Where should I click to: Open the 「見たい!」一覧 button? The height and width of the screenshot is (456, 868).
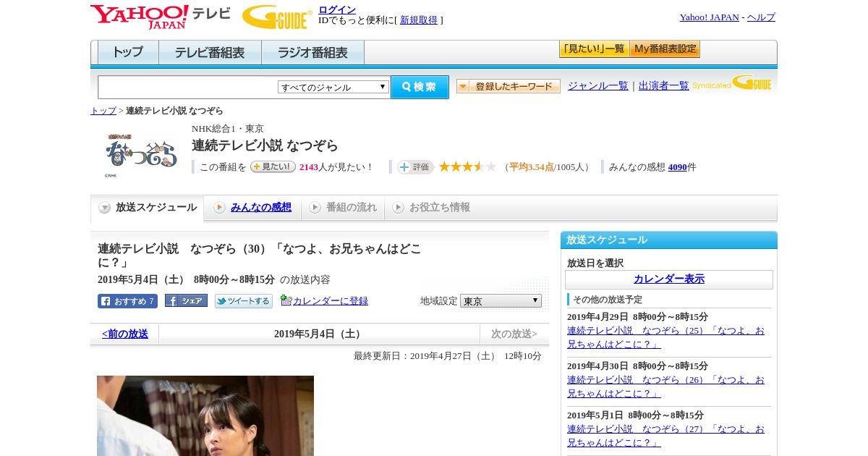(x=594, y=49)
